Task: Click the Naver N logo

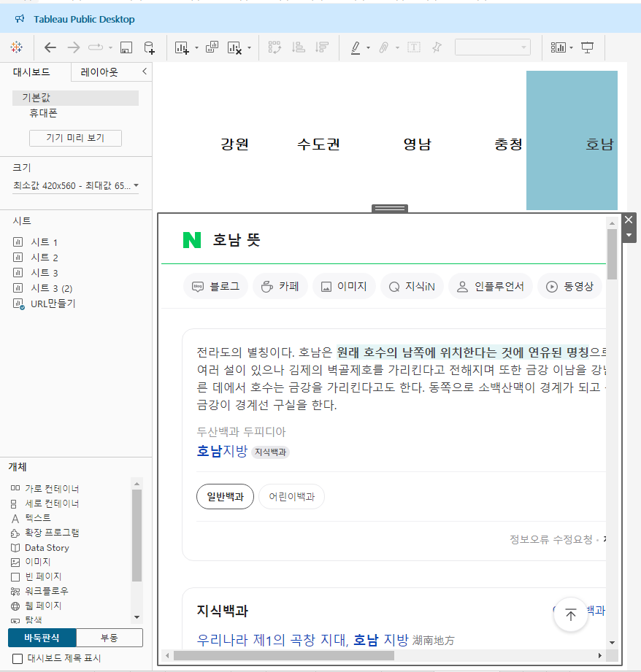Action: pos(192,240)
